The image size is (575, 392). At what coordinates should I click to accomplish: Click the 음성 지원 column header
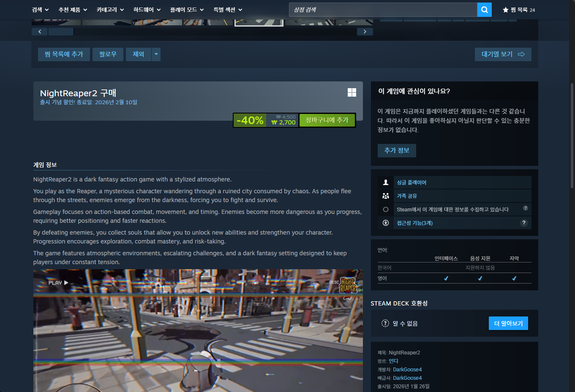[x=480, y=258]
